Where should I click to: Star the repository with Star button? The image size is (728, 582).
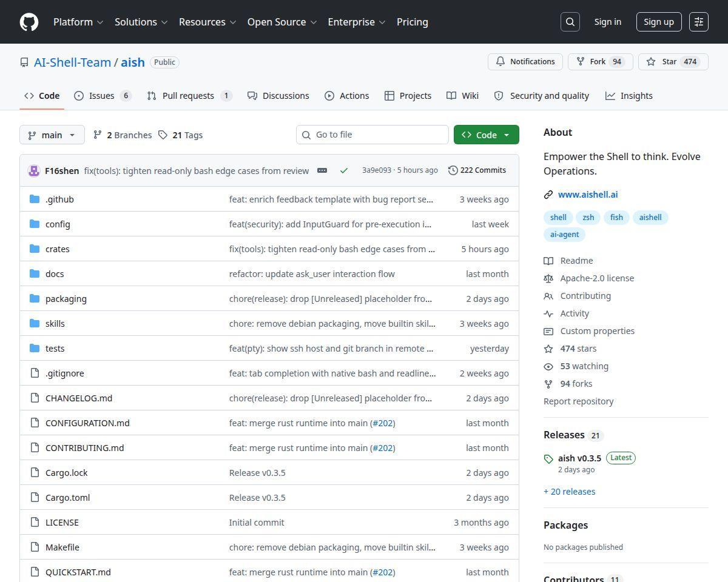click(x=673, y=62)
